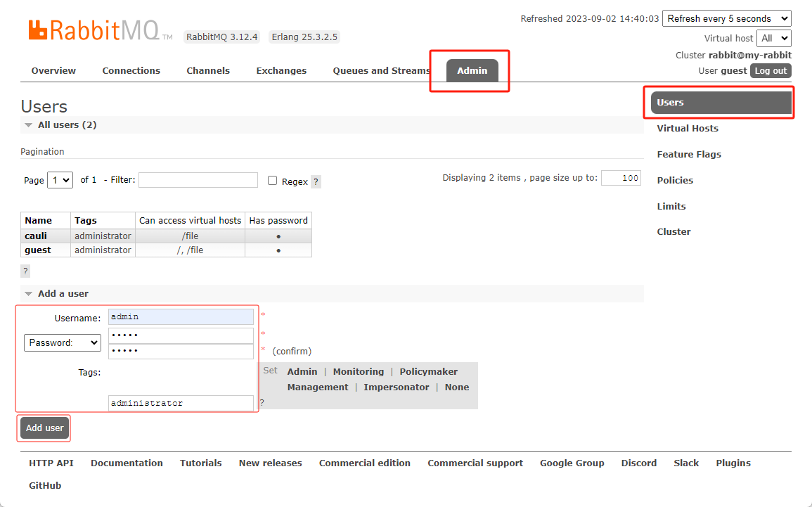Open the Password type dropdown
Viewport: 812px width, 507px height.
coord(63,343)
